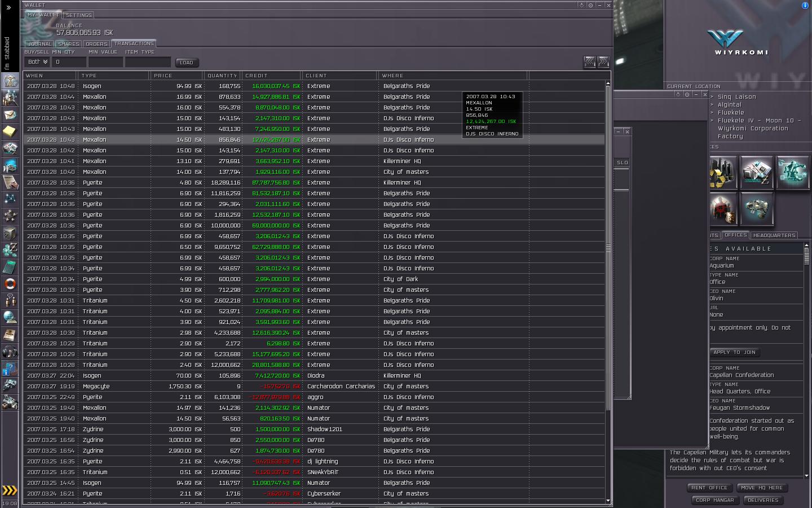Click the blue info question icon in sidebar
This screenshot has width=812, height=508.
[x=10, y=369]
